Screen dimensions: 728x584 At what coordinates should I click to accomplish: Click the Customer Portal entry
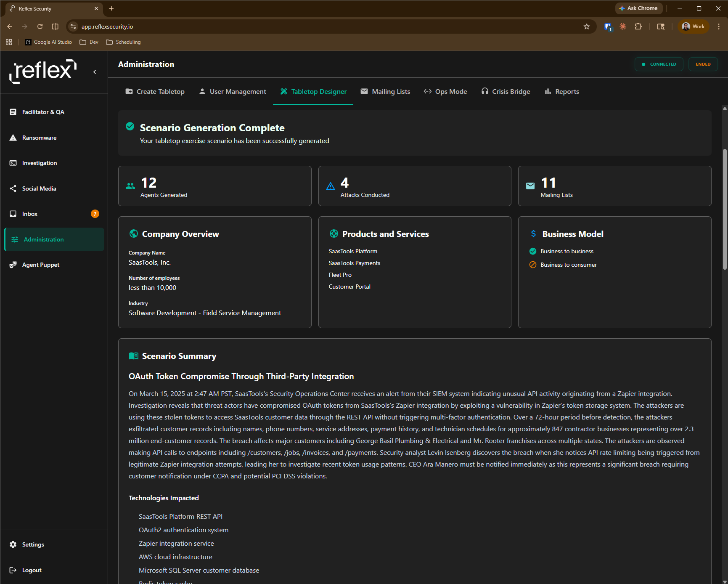coord(349,287)
